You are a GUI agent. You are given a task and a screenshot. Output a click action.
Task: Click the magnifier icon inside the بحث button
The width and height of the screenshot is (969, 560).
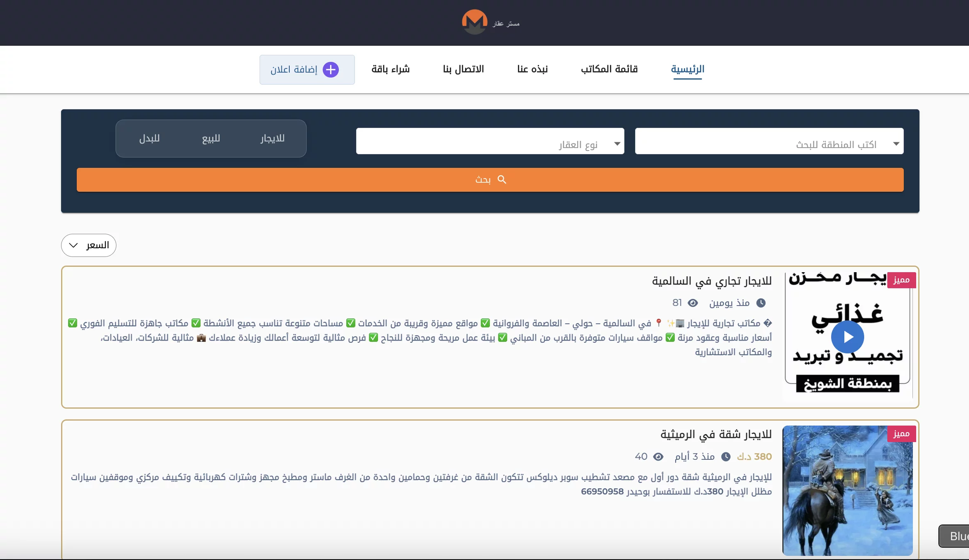click(x=502, y=180)
